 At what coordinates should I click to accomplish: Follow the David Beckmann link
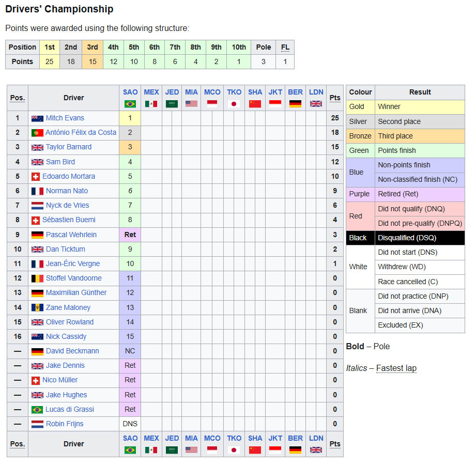click(72, 351)
